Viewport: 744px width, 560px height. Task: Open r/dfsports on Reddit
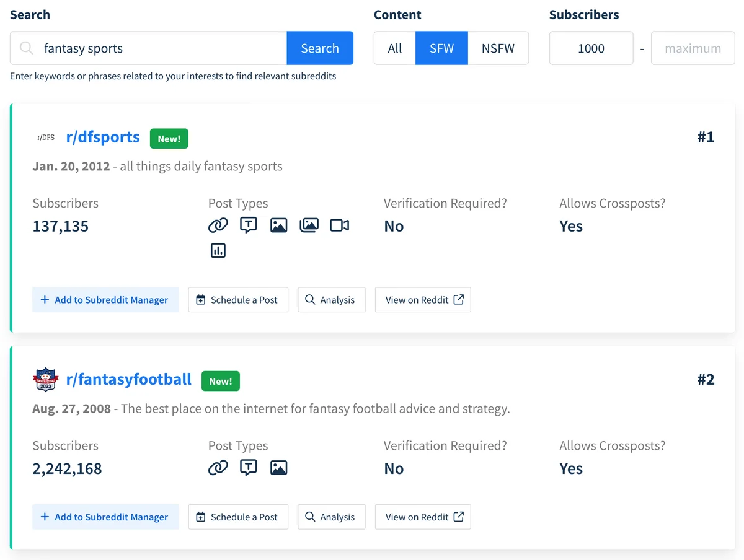coord(423,299)
